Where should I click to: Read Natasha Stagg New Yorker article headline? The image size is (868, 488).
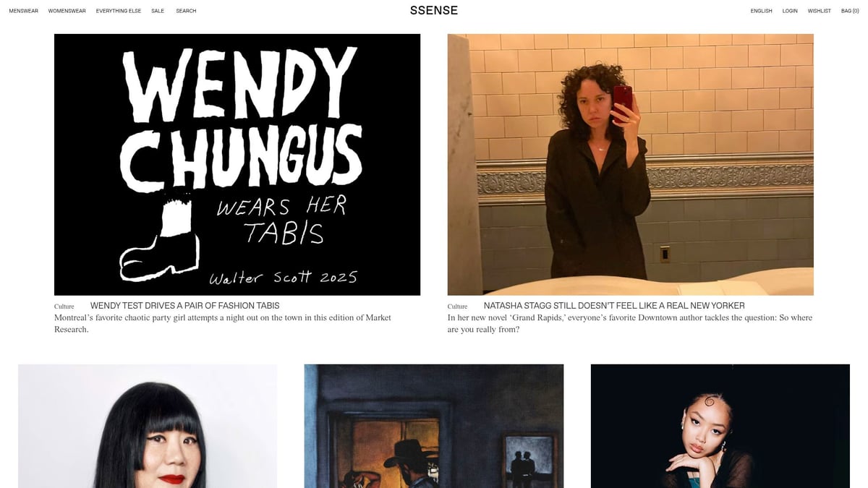[x=614, y=306]
